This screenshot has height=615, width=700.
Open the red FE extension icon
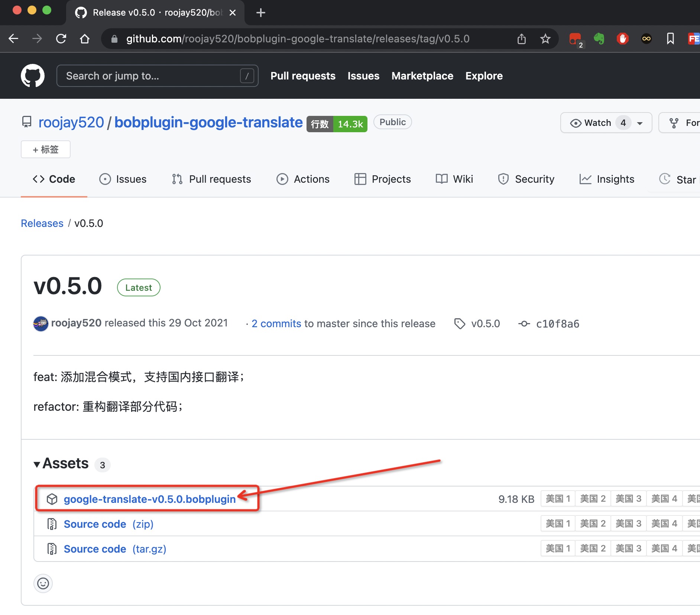click(694, 39)
